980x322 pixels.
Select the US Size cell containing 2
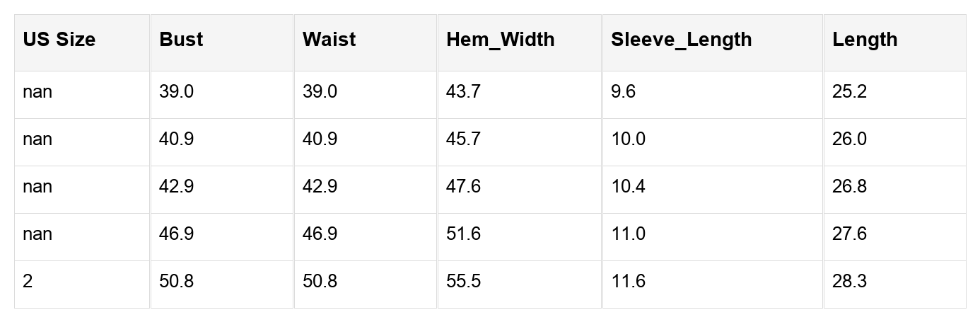click(28, 282)
